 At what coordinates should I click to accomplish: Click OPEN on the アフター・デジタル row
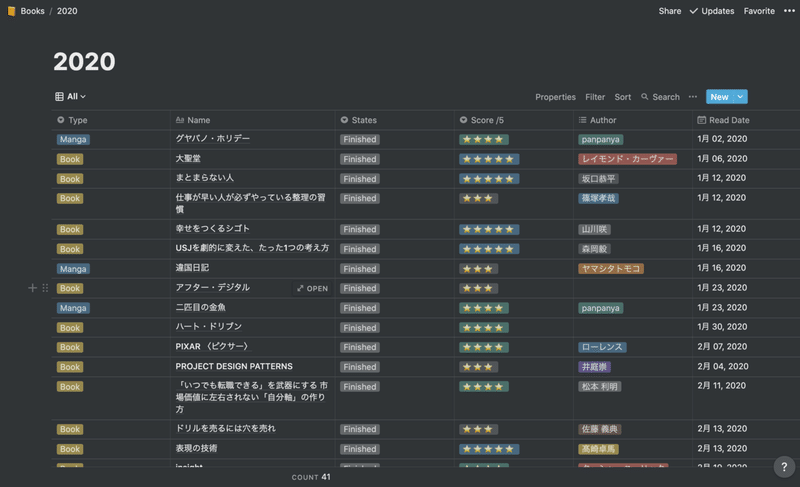coord(312,288)
